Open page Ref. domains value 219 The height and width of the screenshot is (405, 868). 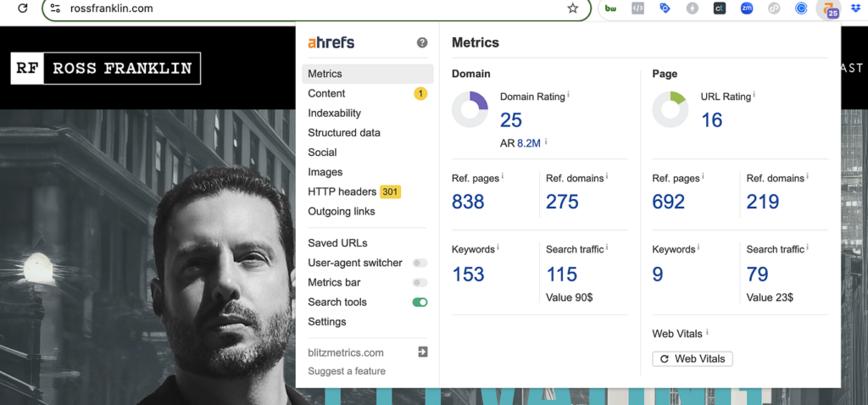tap(762, 202)
